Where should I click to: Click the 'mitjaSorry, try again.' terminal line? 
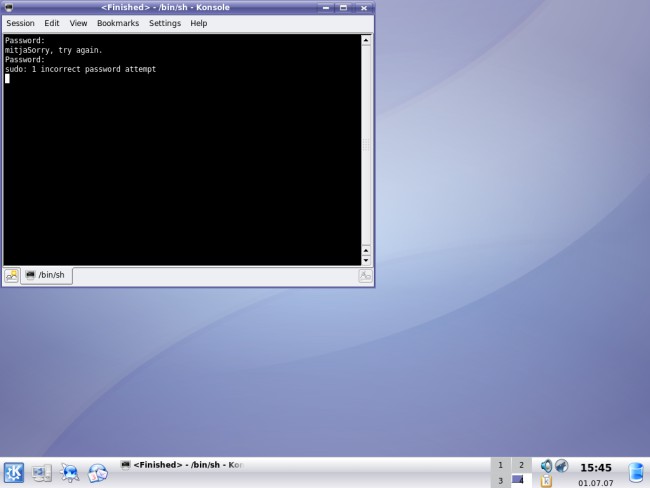point(53,50)
